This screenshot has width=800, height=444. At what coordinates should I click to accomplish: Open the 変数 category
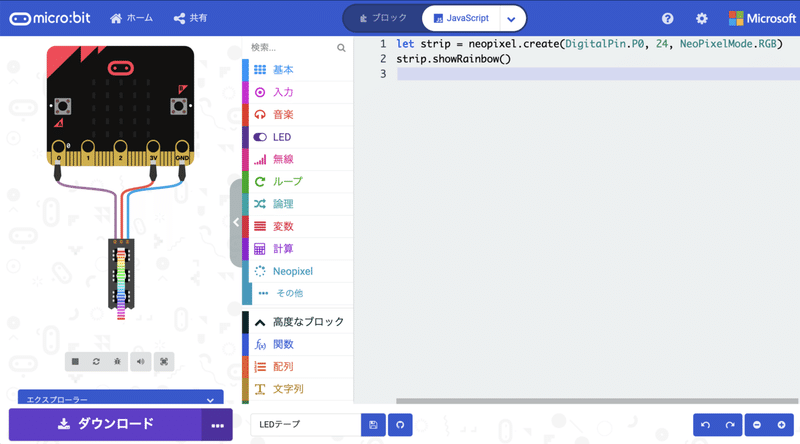pyautogui.click(x=298, y=227)
